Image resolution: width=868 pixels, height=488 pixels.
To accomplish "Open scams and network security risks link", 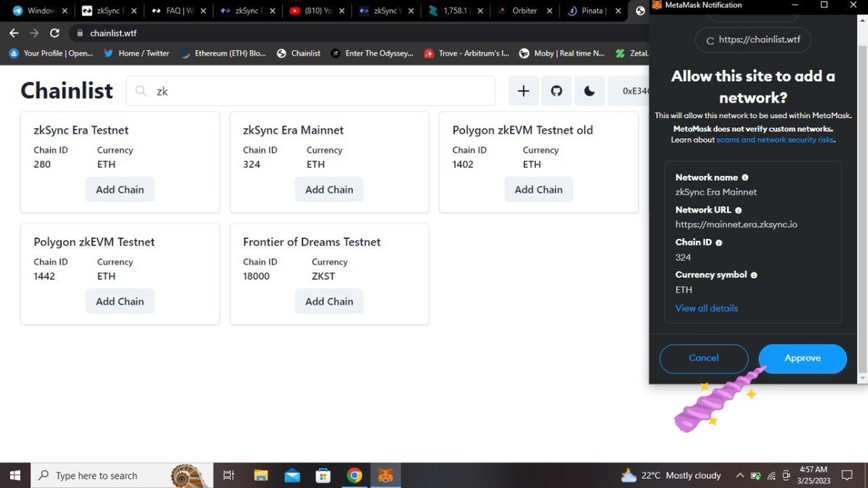I will pyautogui.click(x=776, y=140).
